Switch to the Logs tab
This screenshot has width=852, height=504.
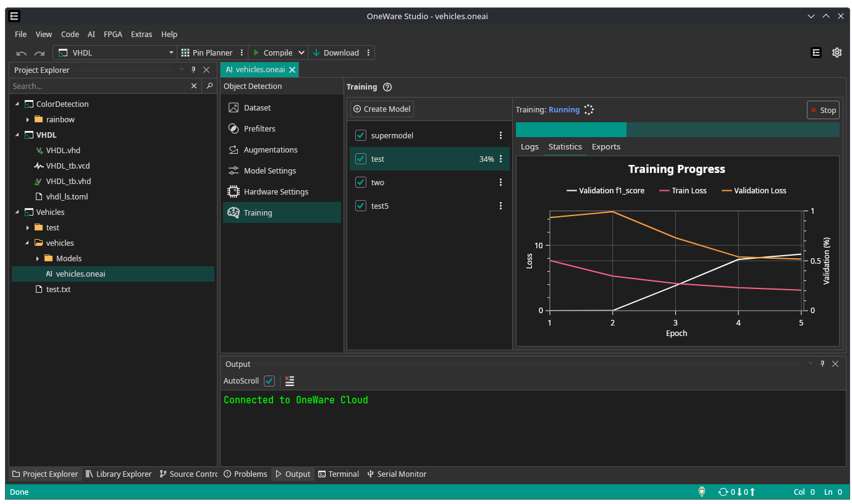coord(529,146)
